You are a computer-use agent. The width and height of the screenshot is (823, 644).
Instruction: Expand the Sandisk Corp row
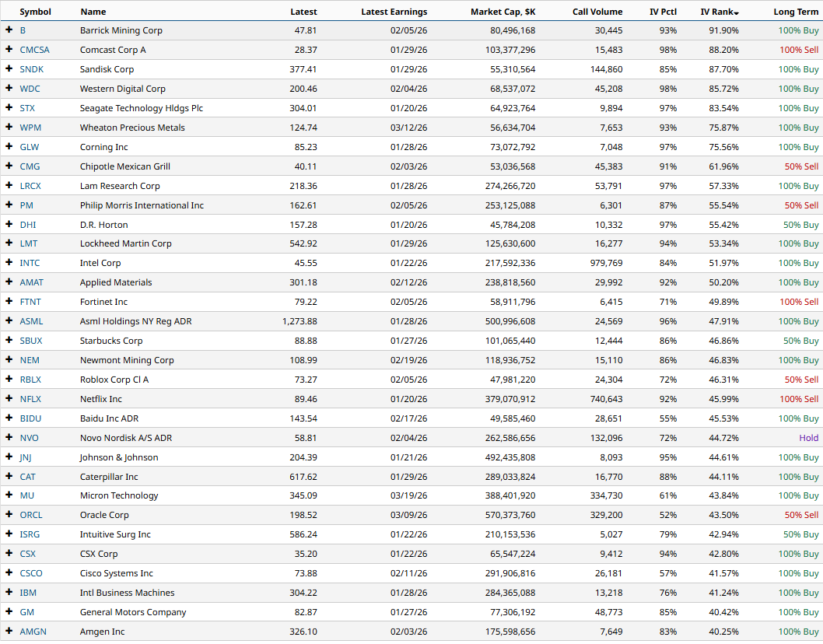pyautogui.click(x=9, y=68)
